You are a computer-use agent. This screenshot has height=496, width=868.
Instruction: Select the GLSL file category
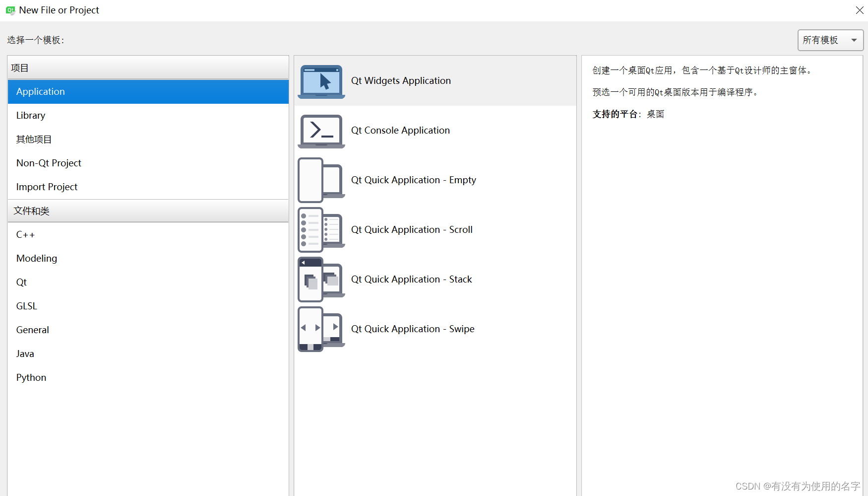[x=148, y=306]
